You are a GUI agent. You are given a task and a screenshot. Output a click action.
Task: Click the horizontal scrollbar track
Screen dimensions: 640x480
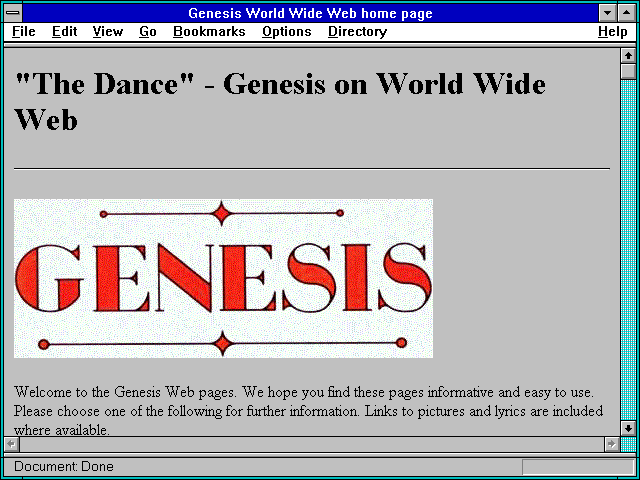click(x=312, y=444)
